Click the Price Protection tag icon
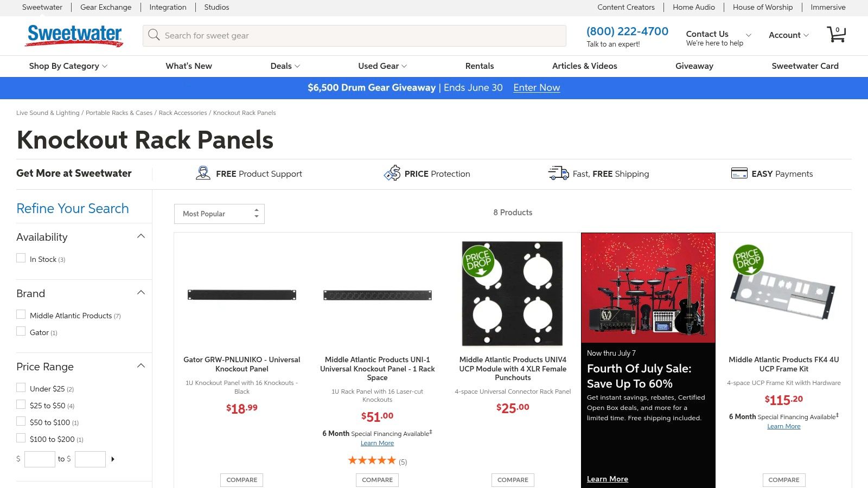The width and height of the screenshot is (868, 488). [x=392, y=174]
